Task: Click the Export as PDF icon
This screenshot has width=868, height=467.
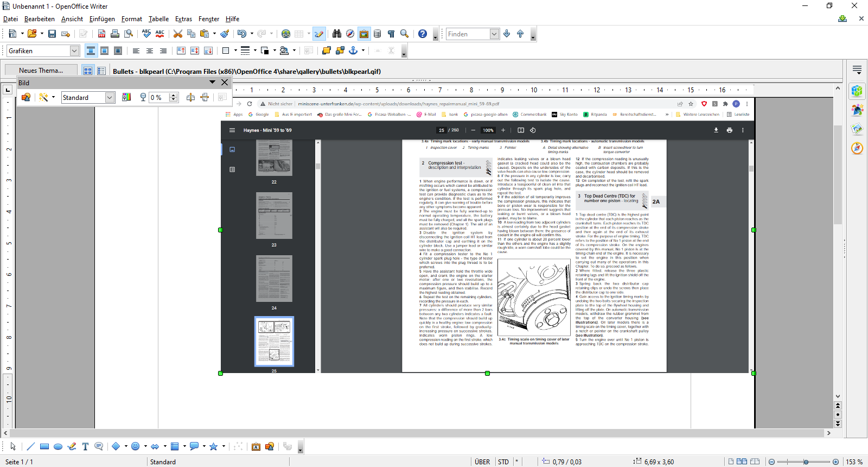Action: click(x=101, y=34)
